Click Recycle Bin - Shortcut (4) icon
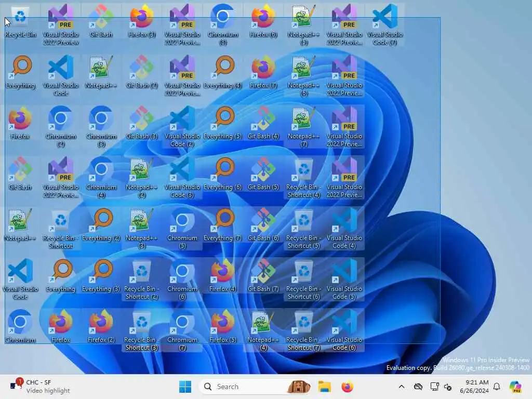This screenshot has width=532, height=399. (303, 178)
